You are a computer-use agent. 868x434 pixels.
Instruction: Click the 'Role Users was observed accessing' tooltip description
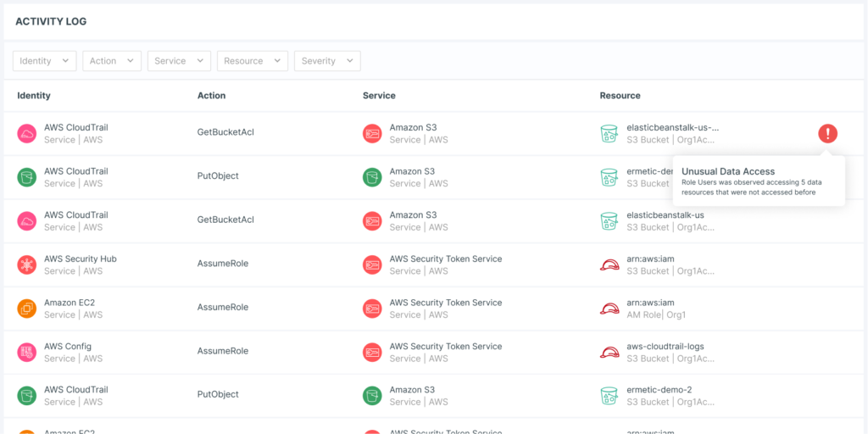750,187
